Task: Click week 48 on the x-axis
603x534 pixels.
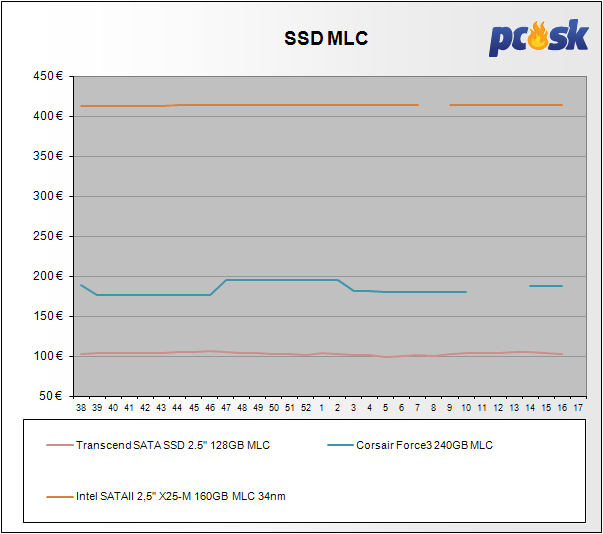Action: click(242, 408)
